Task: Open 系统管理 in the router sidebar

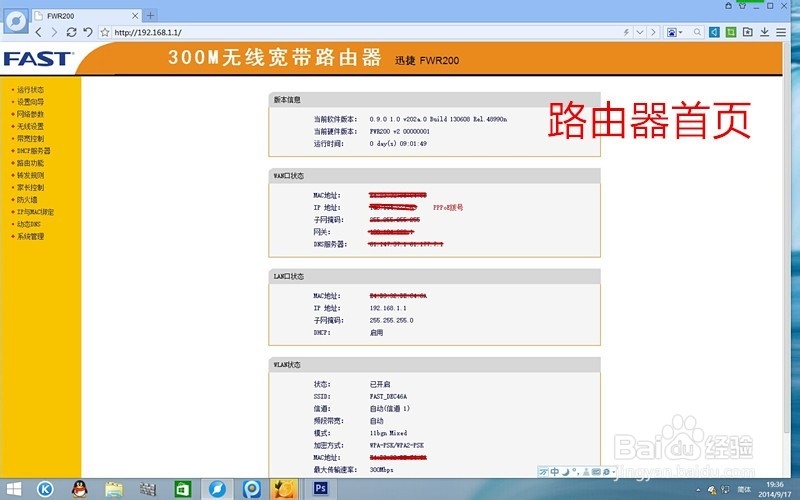Action: (x=30, y=237)
